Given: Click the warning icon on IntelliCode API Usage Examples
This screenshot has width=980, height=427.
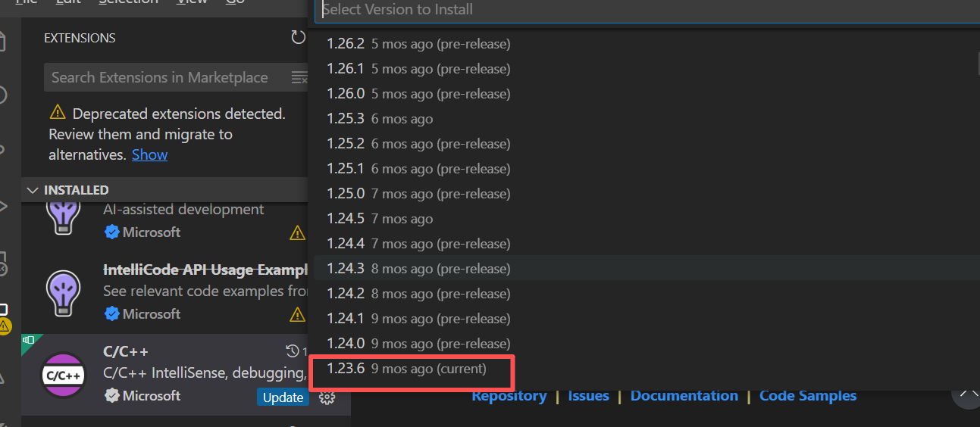Looking at the screenshot, I should (297, 314).
